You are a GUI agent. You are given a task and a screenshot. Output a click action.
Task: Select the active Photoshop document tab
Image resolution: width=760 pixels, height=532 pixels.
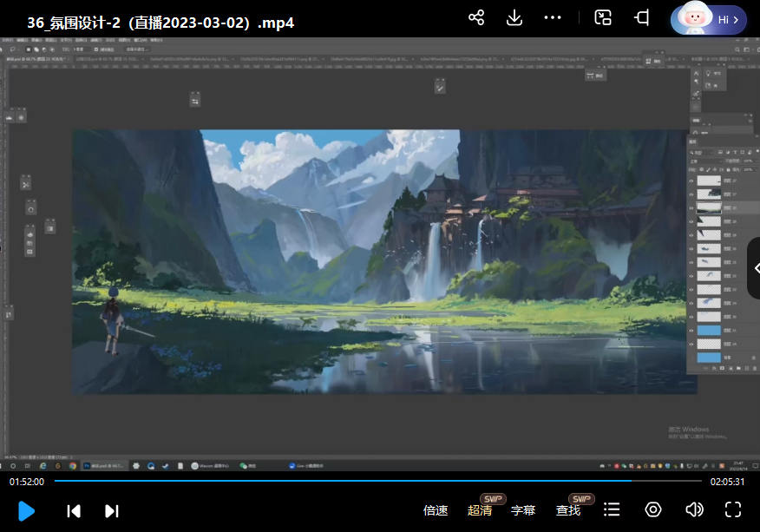[x=36, y=59]
